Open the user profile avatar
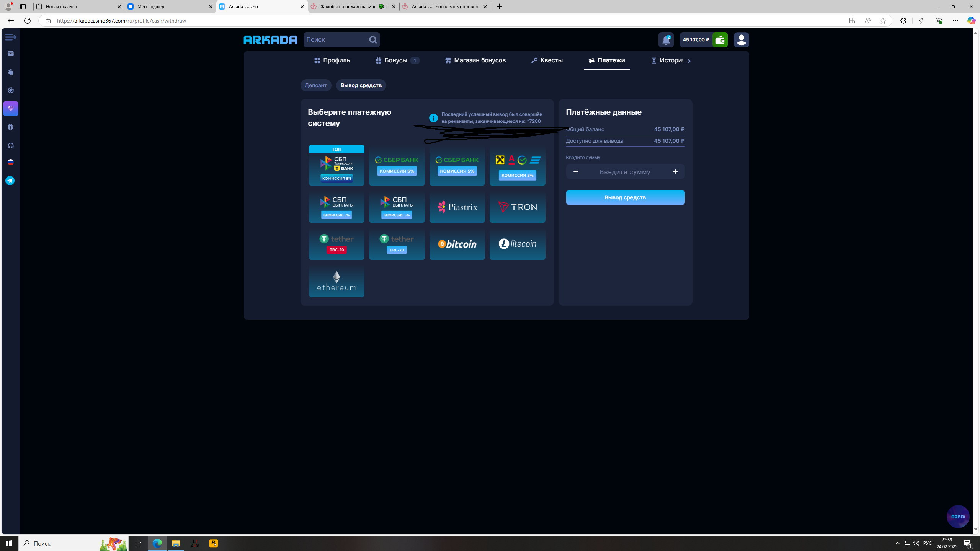980x551 pixels. [742, 40]
